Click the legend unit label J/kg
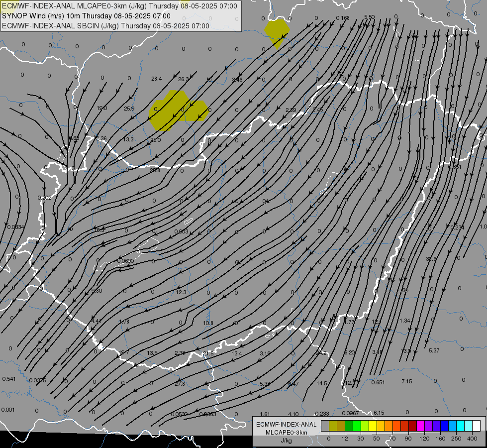 [x=286, y=441]
